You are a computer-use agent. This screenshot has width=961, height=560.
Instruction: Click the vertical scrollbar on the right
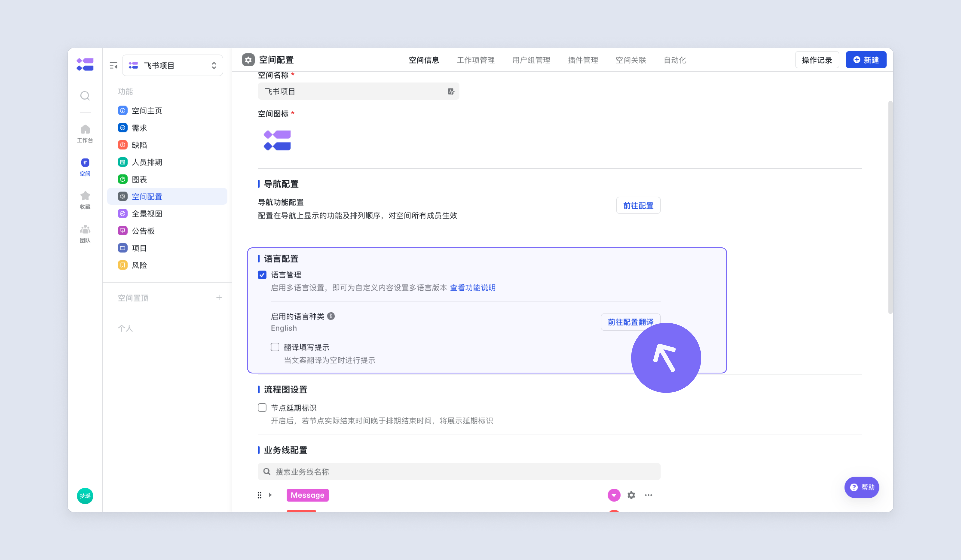(x=890, y=207)
